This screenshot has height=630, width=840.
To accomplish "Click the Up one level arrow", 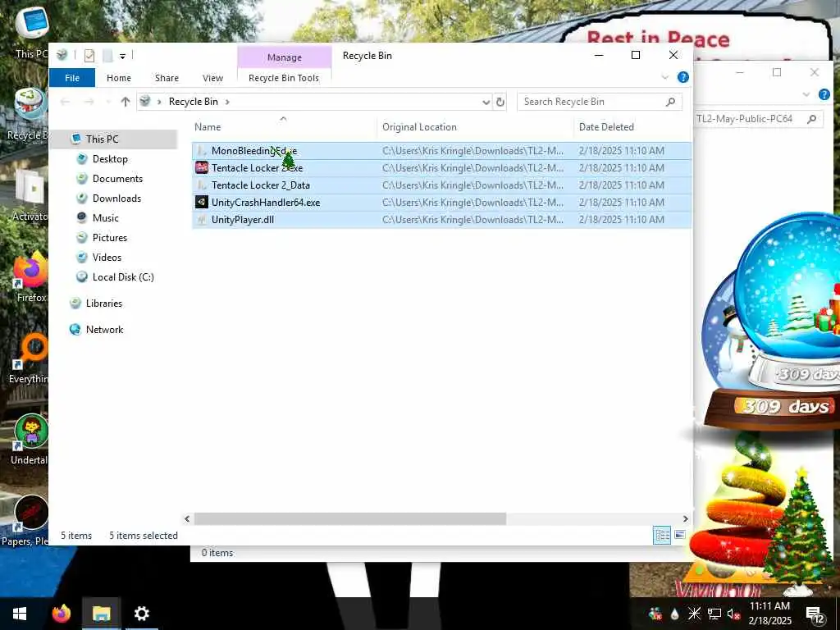I will point(126,102).
